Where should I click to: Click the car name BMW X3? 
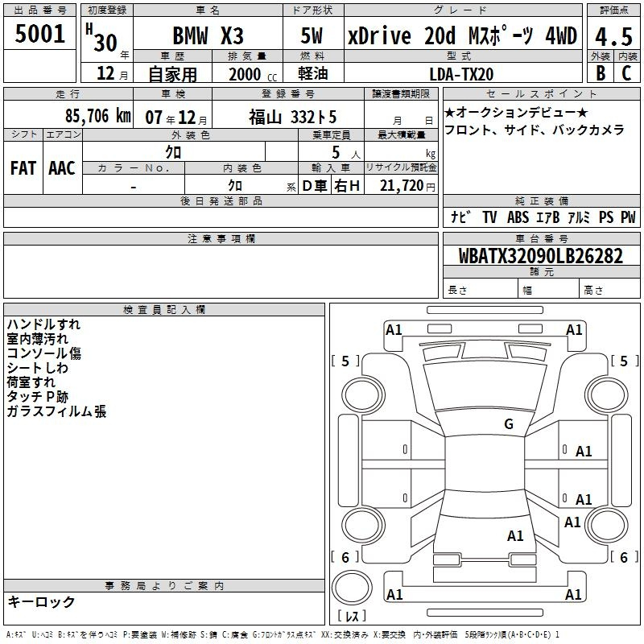pyautogui.click(x=208, y=35)
